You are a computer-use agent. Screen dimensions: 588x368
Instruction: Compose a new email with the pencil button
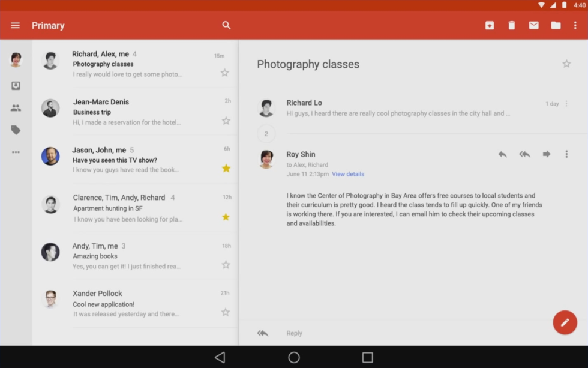(565, 322)
